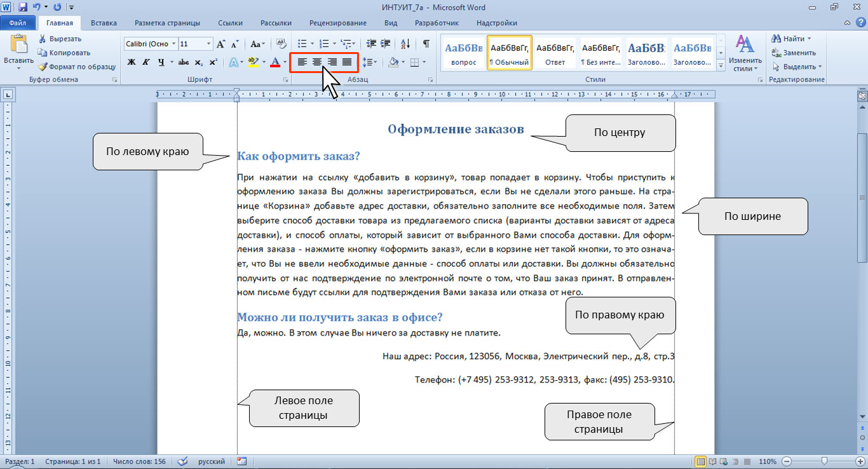
Task: Click the spell-check status icon in status bar
Action: (x=182, y=461)
